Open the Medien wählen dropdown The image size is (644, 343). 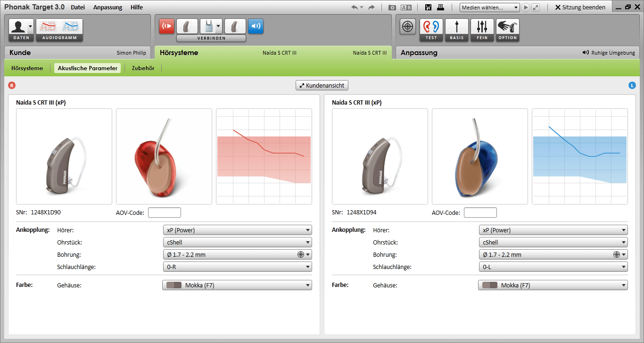click(x=489, y=8)
